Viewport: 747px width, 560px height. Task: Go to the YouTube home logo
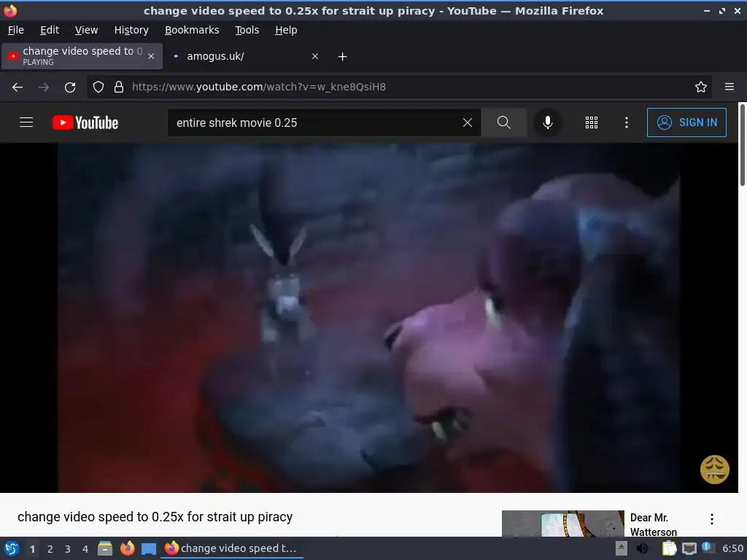point(85,122)
